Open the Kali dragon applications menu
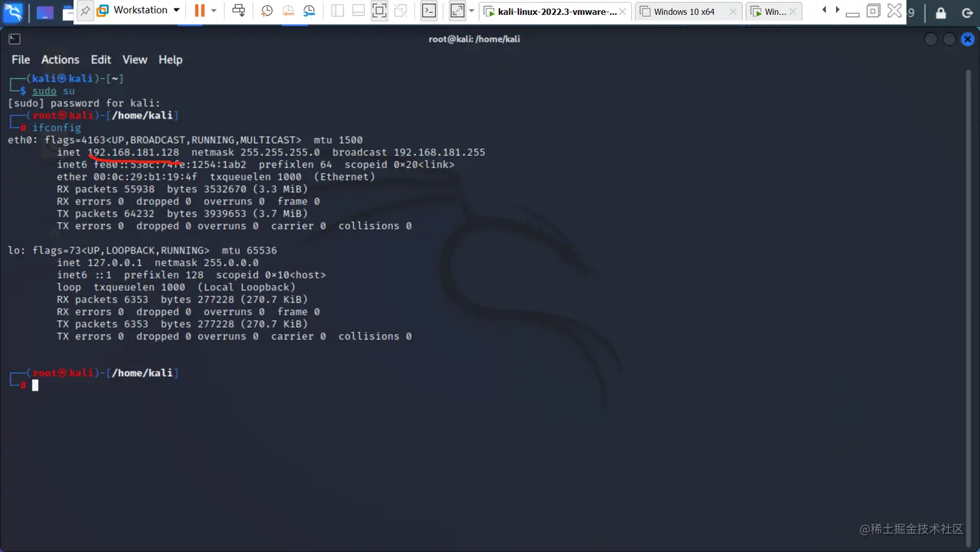The image size is (980, 552). (x=12, y=12)
